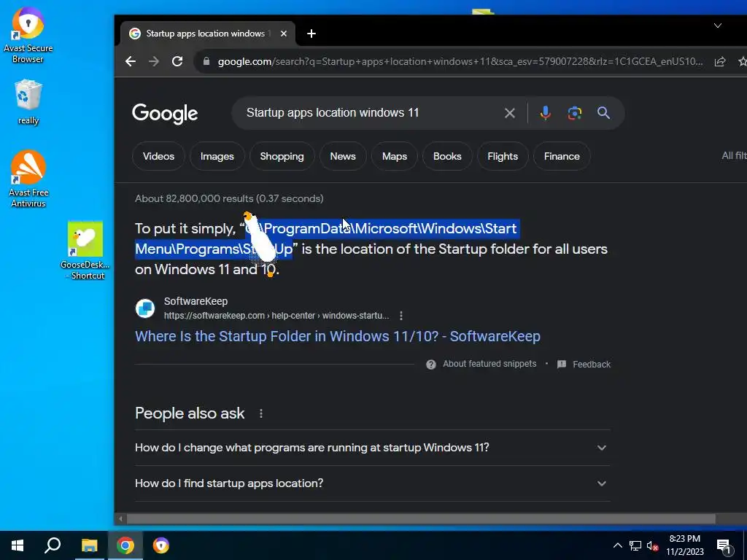Switch to Chrome in taskbar
This screenshot has height=560, width=747.
[125, 545]
